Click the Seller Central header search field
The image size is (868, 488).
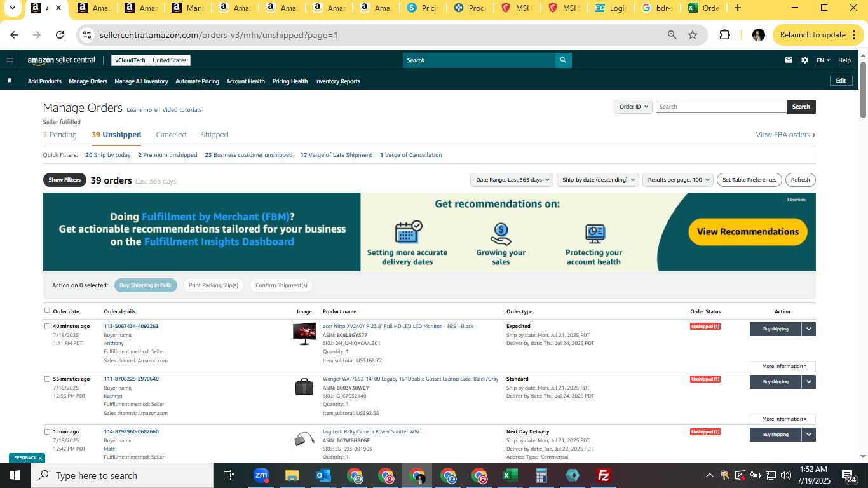coord(479,60)
